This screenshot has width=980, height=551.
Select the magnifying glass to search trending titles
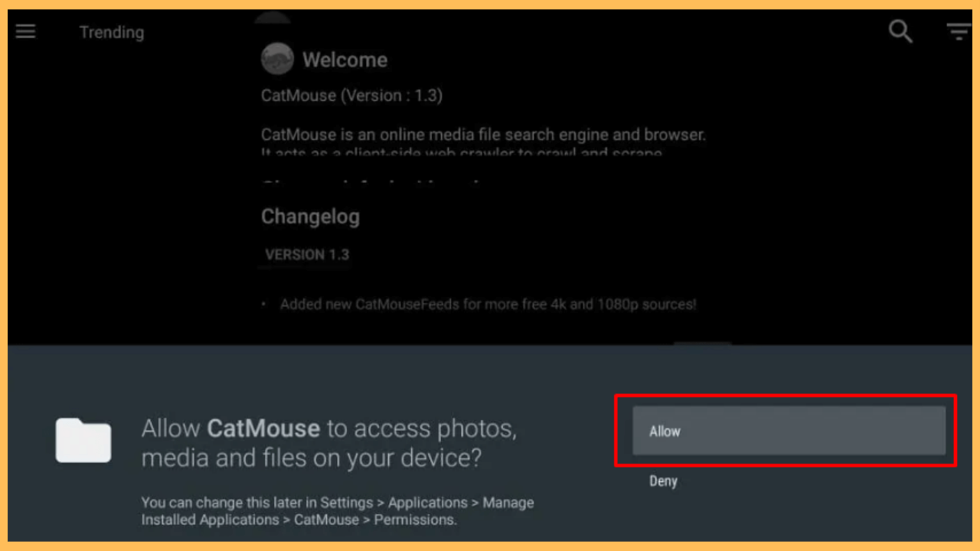(x=900, y=31)
